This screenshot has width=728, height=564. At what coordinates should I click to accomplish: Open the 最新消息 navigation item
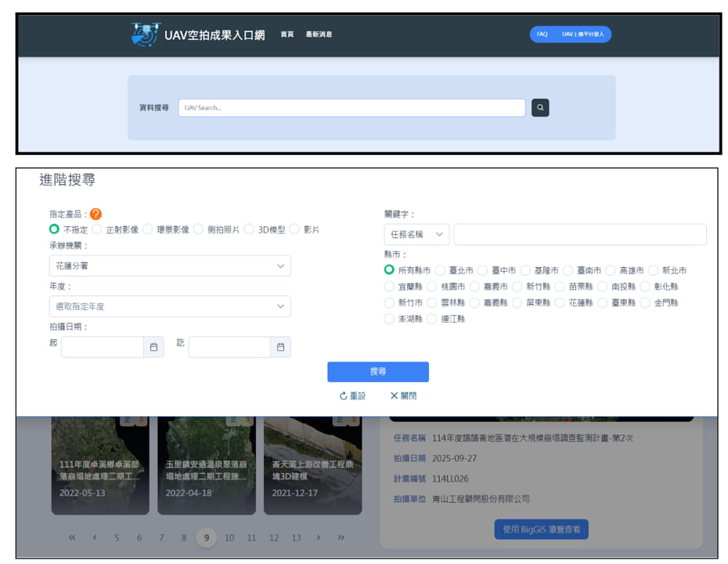click(x=319, y=34)
